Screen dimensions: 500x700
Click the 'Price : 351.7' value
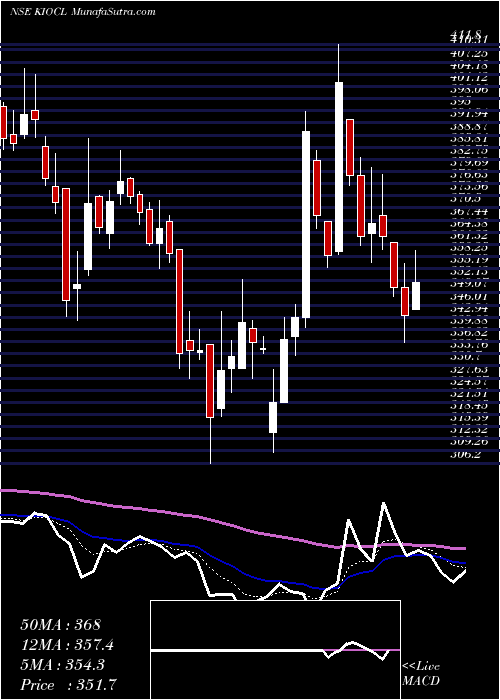(x=69, y=685)
